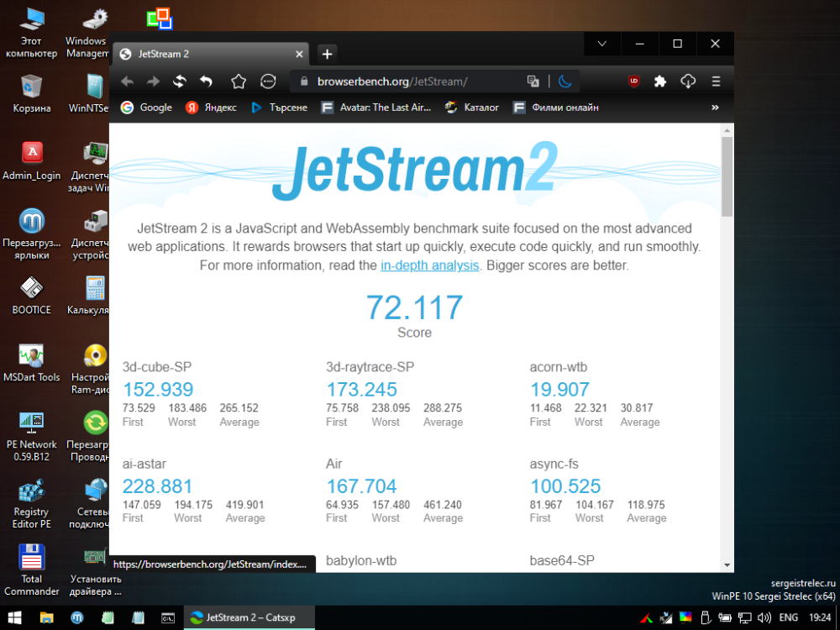This screenshot has width=840, height=630.
Task: Open PE Network 0.59.B12 icon
Action: click(x=31, y=437)
